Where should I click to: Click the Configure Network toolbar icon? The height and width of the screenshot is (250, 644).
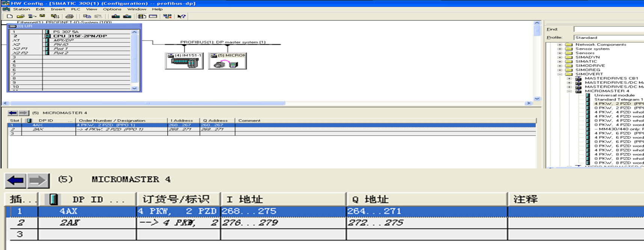click(167, 16)
